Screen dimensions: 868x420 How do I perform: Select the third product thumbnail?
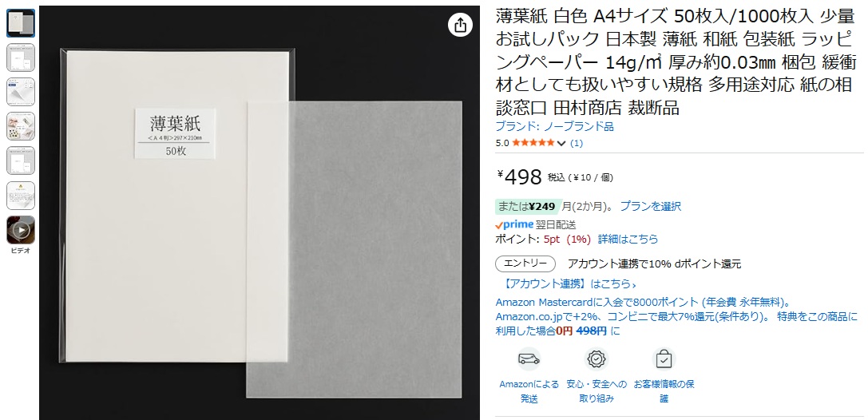21,92
